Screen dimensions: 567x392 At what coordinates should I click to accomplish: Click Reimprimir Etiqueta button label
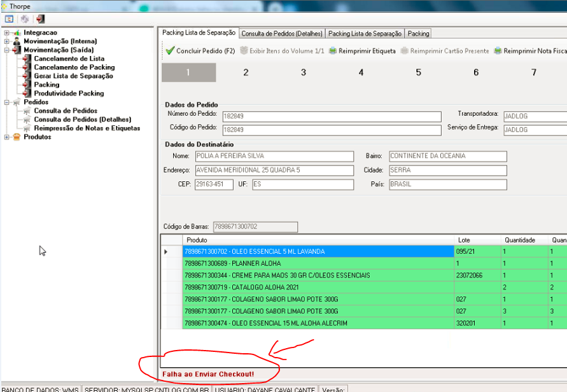click(x=367, y=51)
